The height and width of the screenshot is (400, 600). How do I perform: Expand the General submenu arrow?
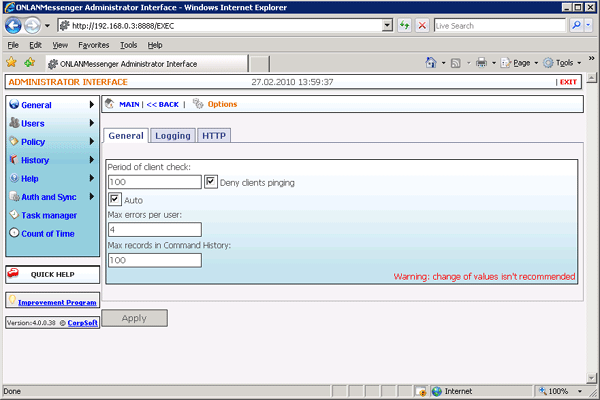[91, 104]
